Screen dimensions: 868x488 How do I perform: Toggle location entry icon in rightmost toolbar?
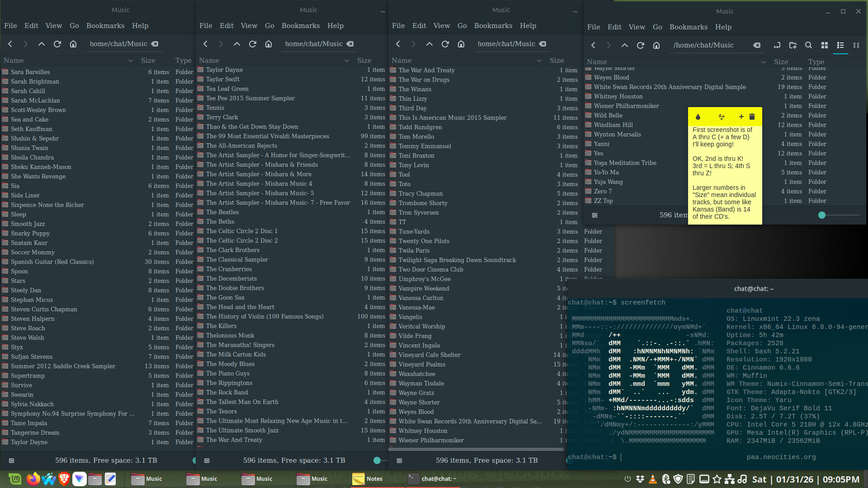click(777, 45)
